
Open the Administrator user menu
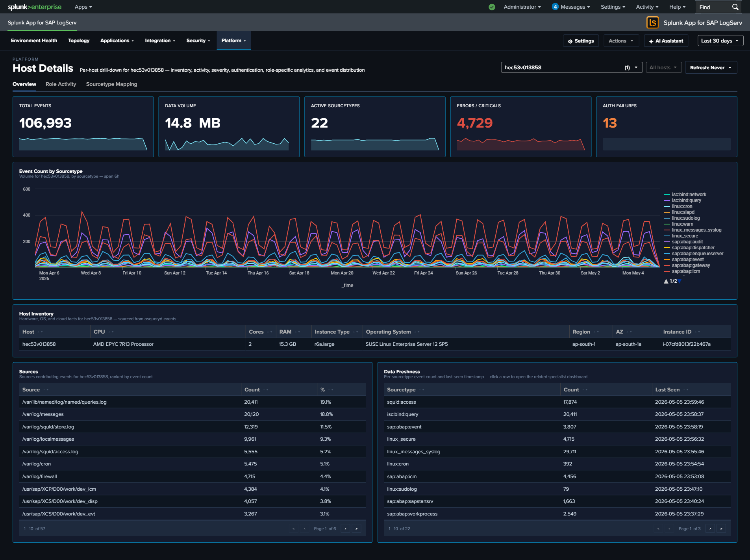522,7
